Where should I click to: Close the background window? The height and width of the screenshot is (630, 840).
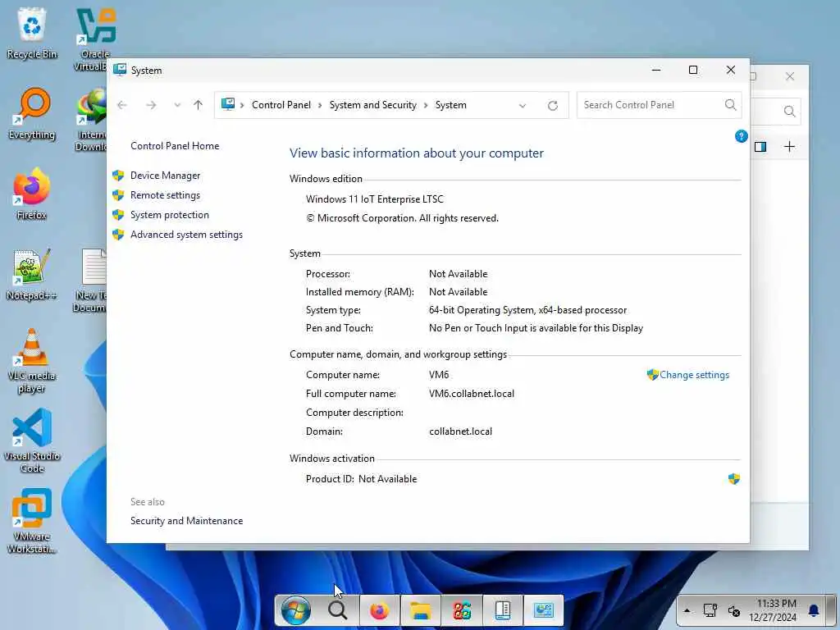click(x=790, y=76)
